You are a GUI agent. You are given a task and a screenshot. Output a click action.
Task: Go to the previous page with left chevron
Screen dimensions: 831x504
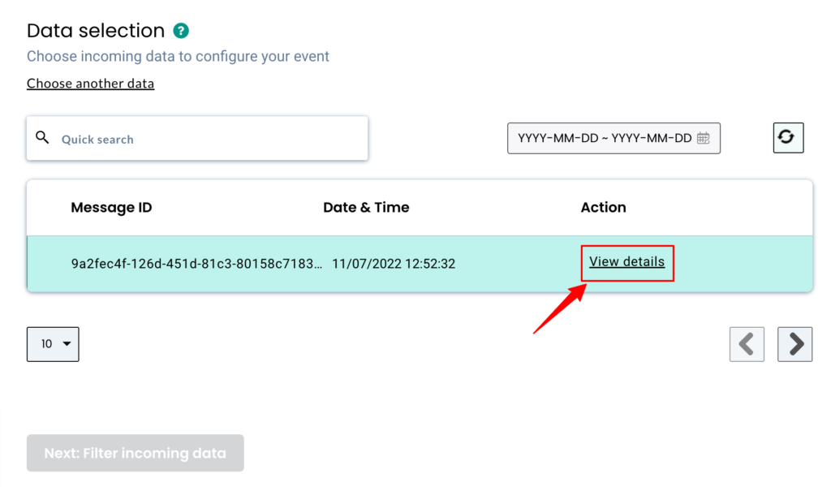pyautogui.click(x=747, y=344)
